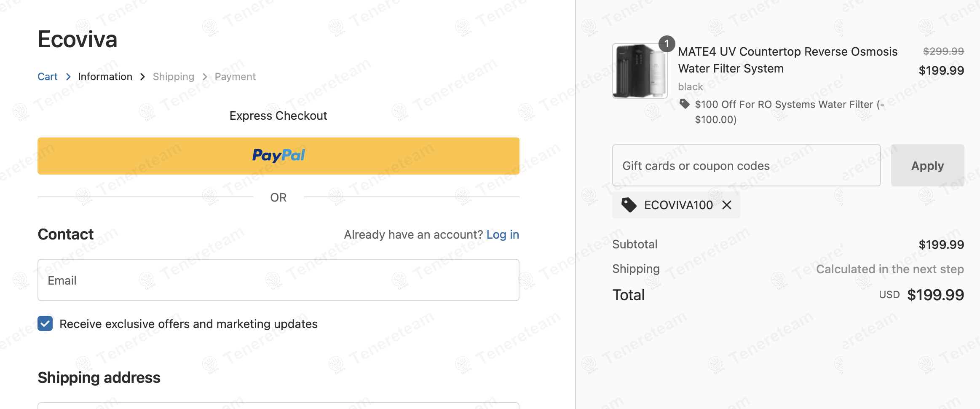Click the chevron arrow after Information breadcrumb
Screen dimensions: 980x409
(x=143, y=77)
